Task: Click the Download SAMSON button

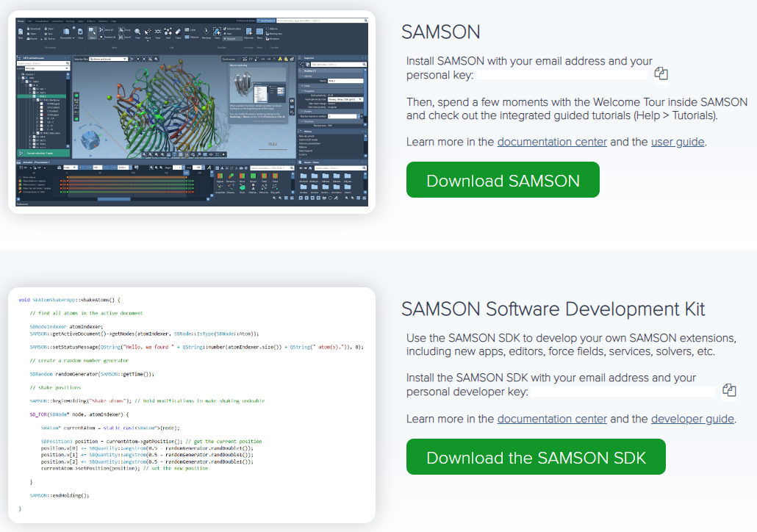Action: (x=503, y=179)
